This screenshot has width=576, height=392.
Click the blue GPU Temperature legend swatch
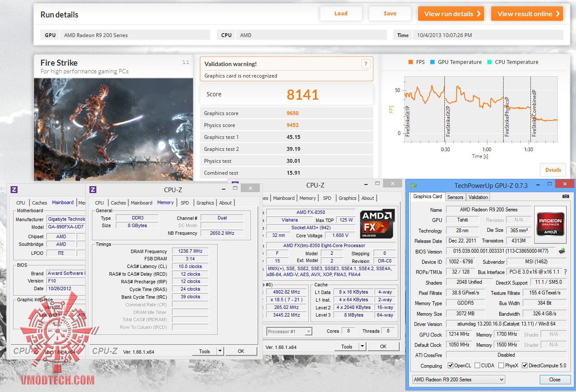point(432,62)
